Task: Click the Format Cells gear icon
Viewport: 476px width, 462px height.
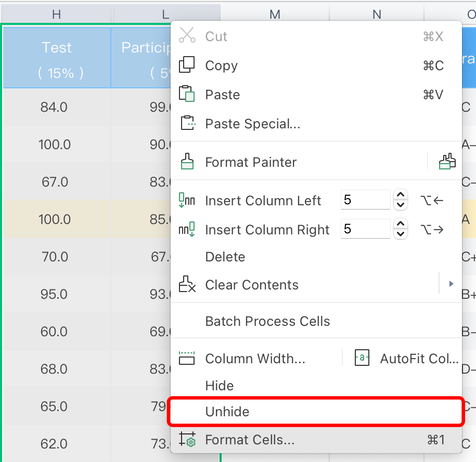Action: 187,440
